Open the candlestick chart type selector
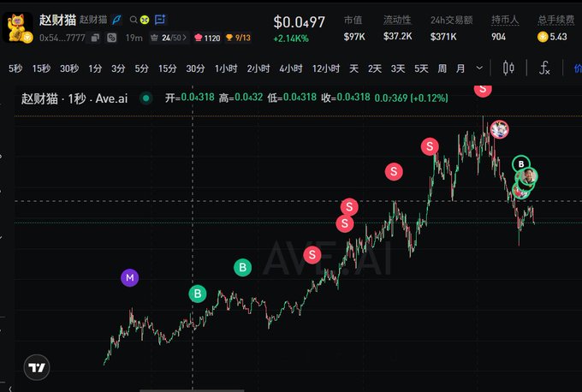The image size is (582, 392). click(508, 68)
